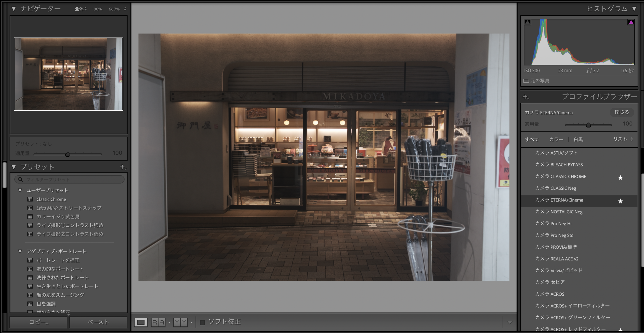Select the RA before/after view icon
644x333 pixels.
[158, 322]
